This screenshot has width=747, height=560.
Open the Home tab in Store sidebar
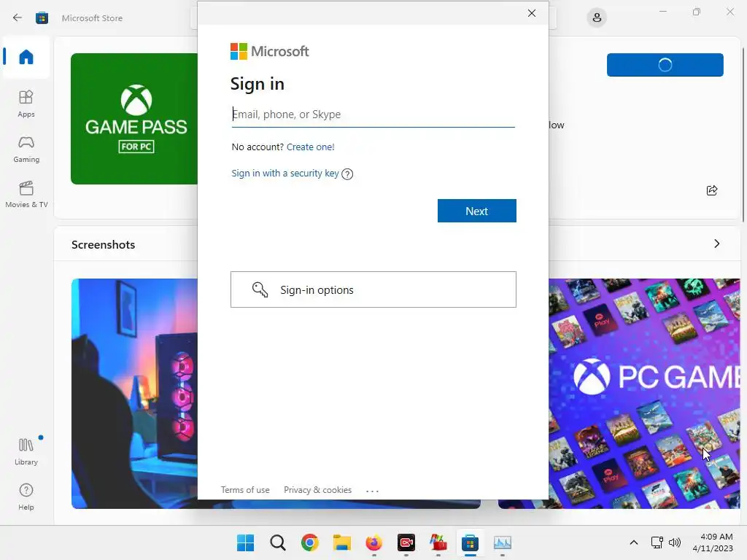tap(26, 57)
